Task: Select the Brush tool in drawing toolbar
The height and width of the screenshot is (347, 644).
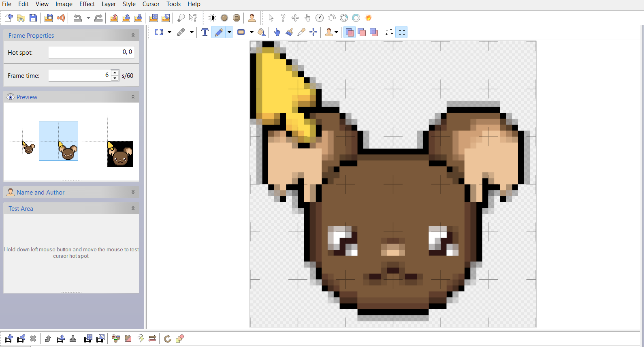Action: click(x=289, y=32)
